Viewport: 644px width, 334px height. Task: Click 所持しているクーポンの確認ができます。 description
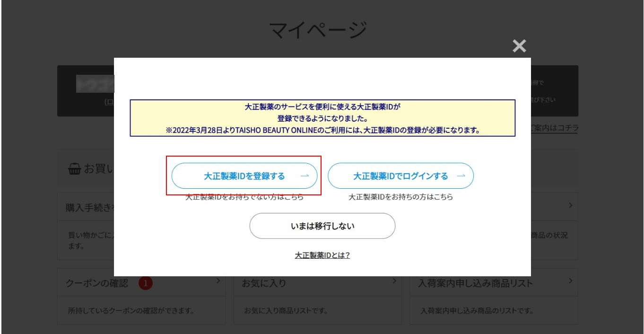point(131,311)
